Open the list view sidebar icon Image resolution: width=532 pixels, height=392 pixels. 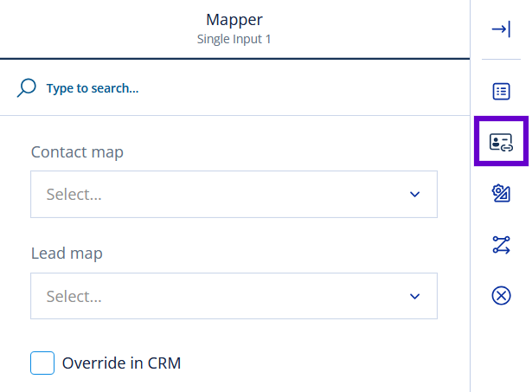click(501, 92)
